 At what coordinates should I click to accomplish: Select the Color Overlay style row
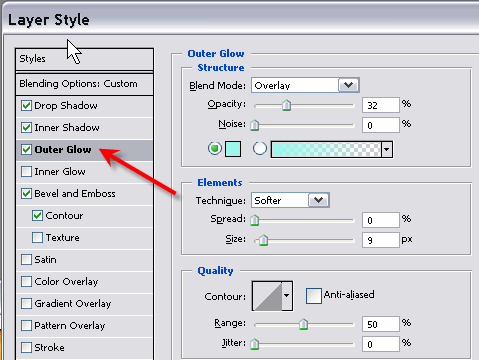pyautogui.click(x=84, y=282)
